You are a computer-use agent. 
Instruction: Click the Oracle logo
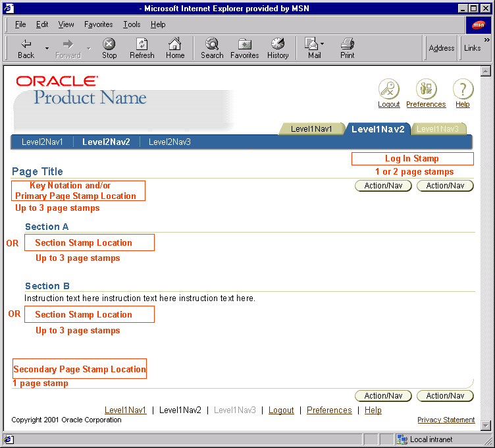pyautogui.click(x=57, y=81)
